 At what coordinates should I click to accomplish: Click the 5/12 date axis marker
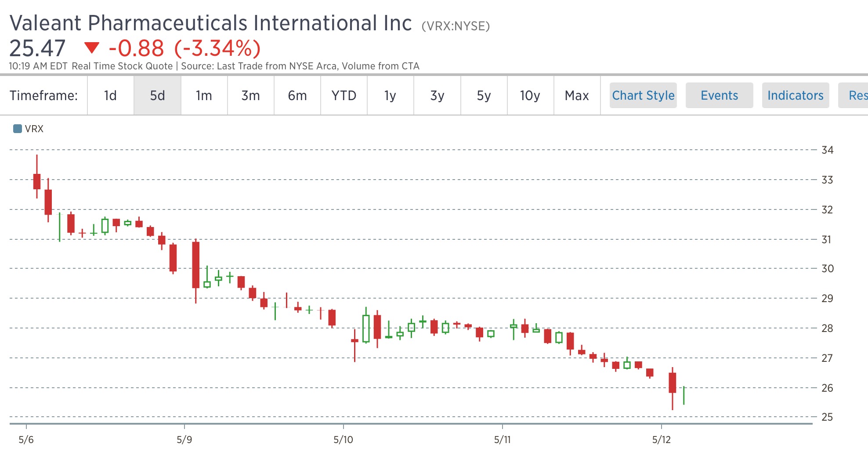pos(662,440)
